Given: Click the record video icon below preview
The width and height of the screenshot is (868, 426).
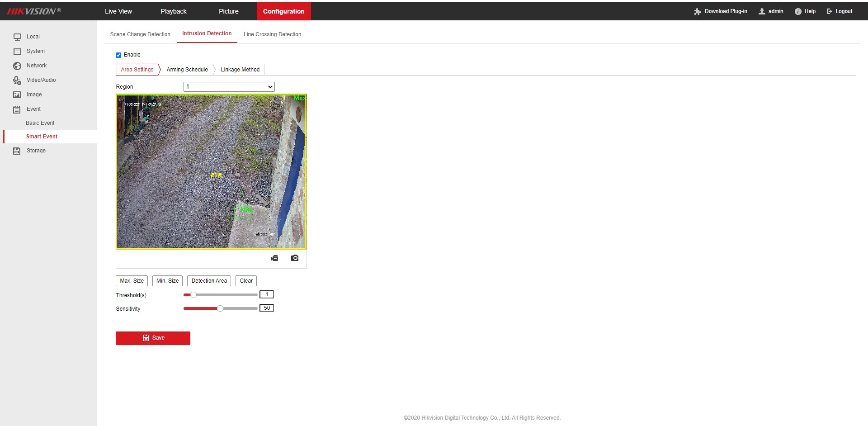Looking at the screenshot, I should tap(274, 258).
